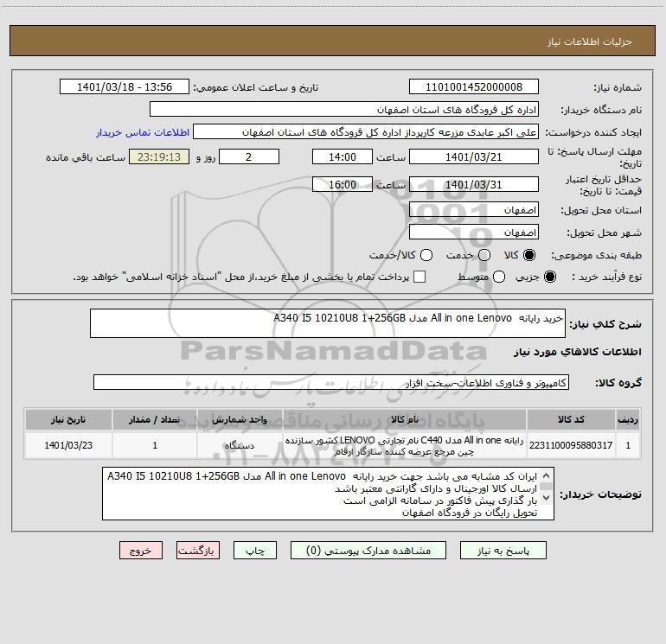
Task: Select the جزیی purchase type radio
Action: click(x=549, y=277)
